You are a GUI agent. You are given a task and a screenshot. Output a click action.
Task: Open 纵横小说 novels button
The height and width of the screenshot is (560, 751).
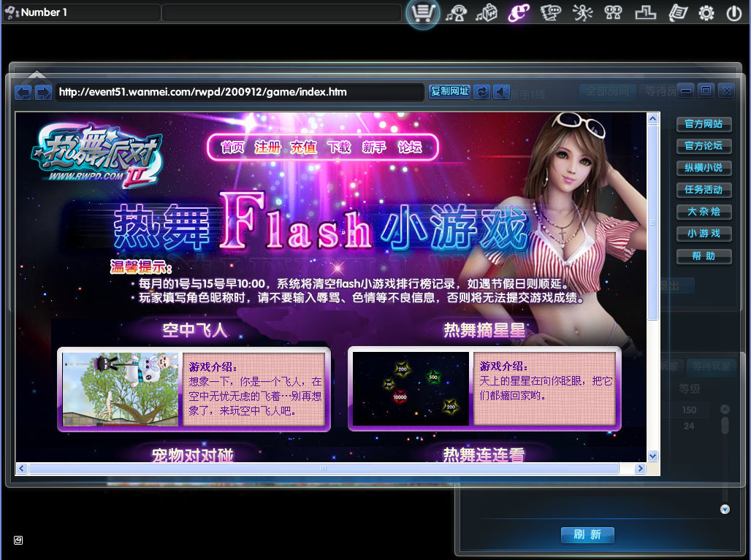point(704,168)
